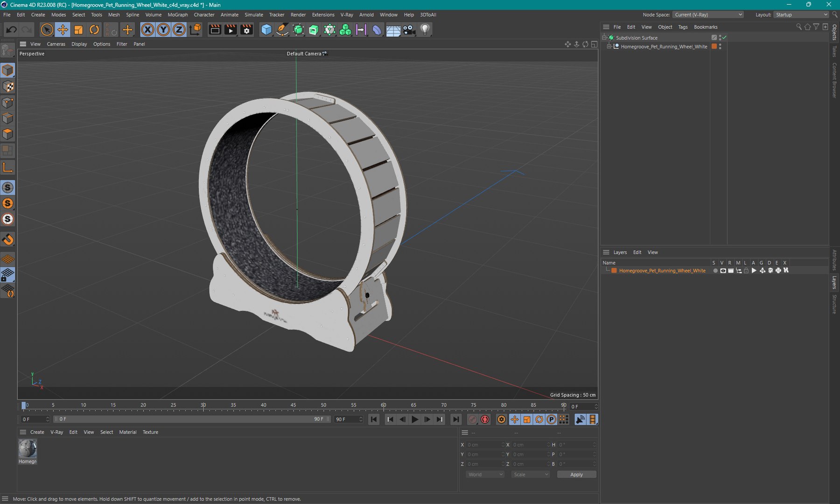Add a light object from the bulb icon

pos(425,30)
